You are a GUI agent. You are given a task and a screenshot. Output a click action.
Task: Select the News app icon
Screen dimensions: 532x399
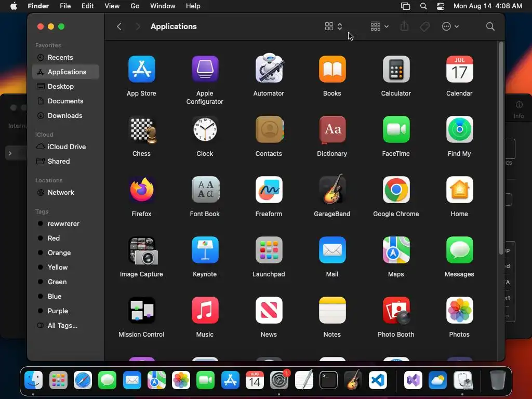pos(269,310)
